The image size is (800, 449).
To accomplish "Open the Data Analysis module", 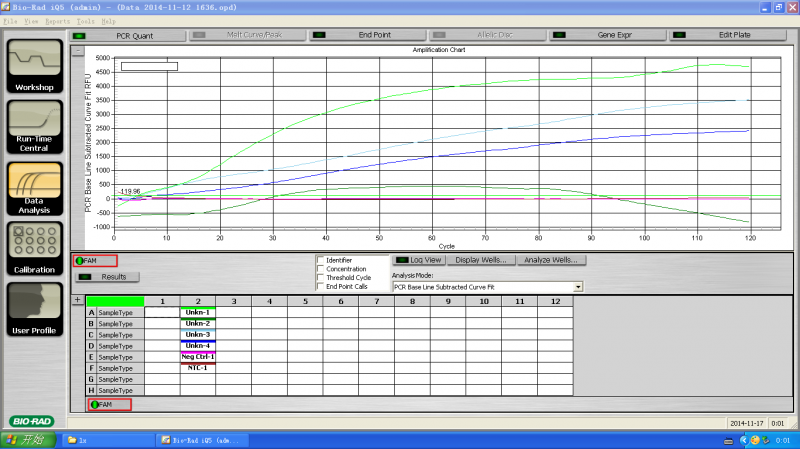I will (34, 188).
